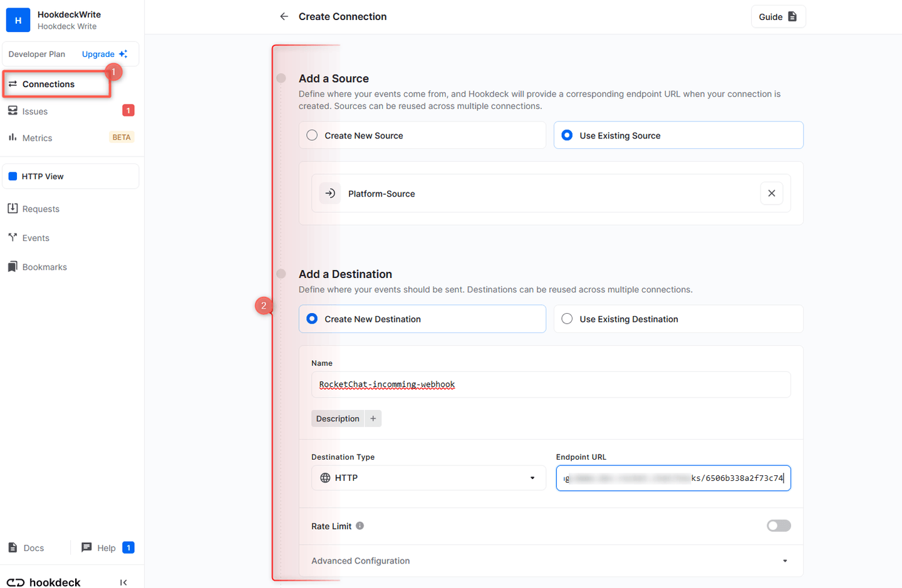
Task: Open the Destination Type dropdown showing HTTP
Action: pyautogui.click(x=428, y=477)
